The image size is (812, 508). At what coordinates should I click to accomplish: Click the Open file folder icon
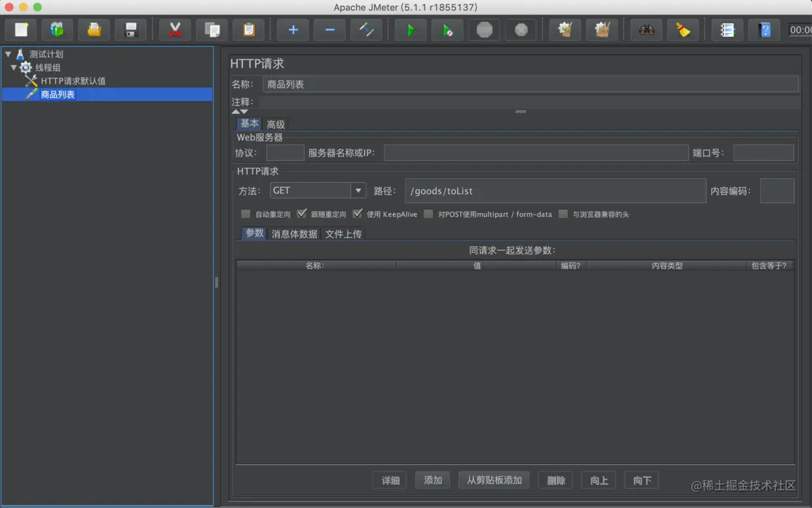[x=94, y=29]
